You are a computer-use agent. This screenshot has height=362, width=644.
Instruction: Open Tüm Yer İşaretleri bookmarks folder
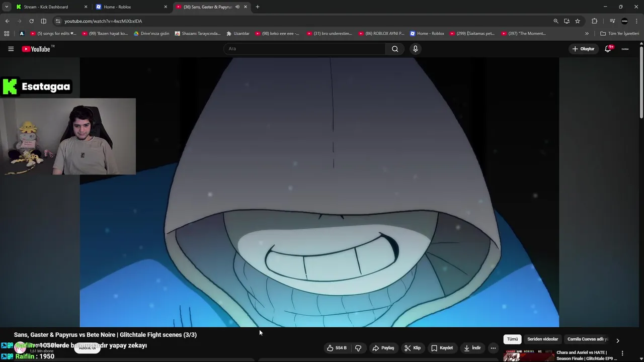coord(619,34)
